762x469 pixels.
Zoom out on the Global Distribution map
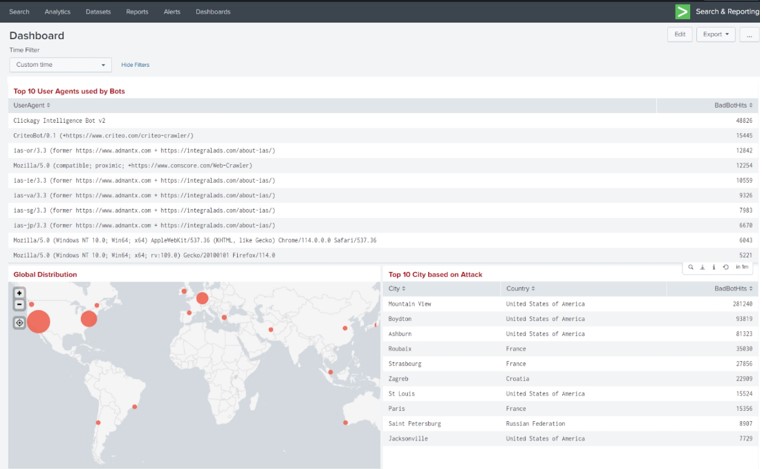pyautogui.click(x=19, y=305)
